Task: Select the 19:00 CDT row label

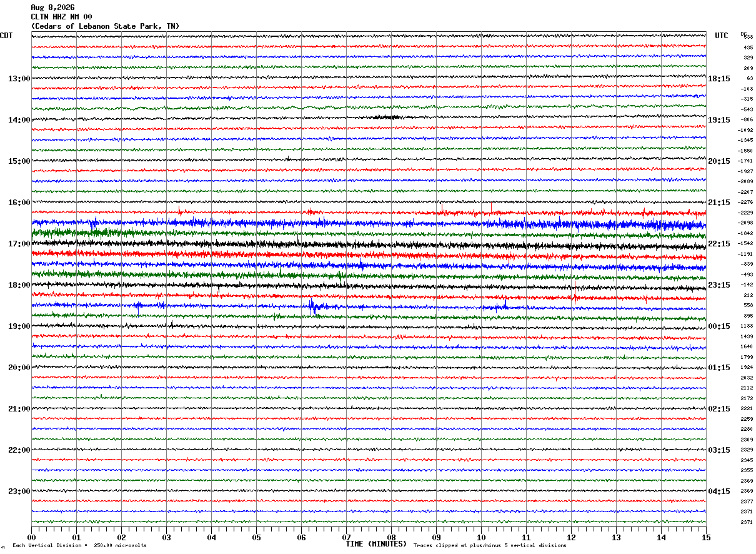Action: [x=19, y=326]
